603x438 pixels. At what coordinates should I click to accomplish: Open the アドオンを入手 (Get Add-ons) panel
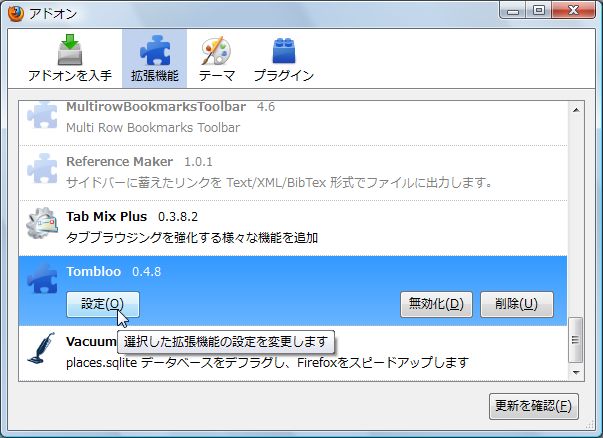click(x=70, y=58)
